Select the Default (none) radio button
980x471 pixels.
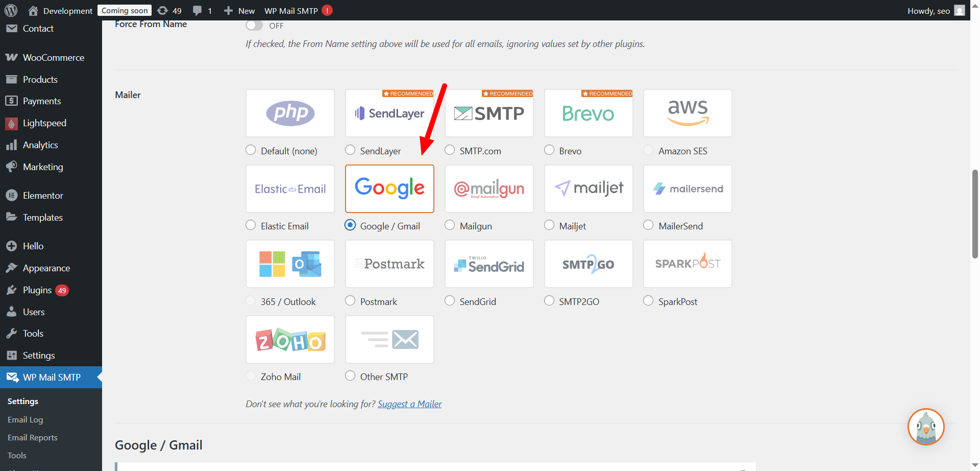[251, 150]
